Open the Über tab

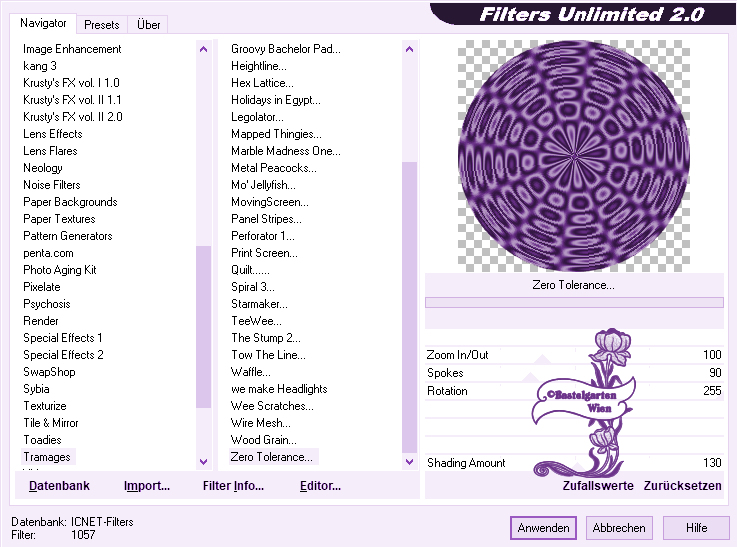pyautogui.click(x=148, y=24)
